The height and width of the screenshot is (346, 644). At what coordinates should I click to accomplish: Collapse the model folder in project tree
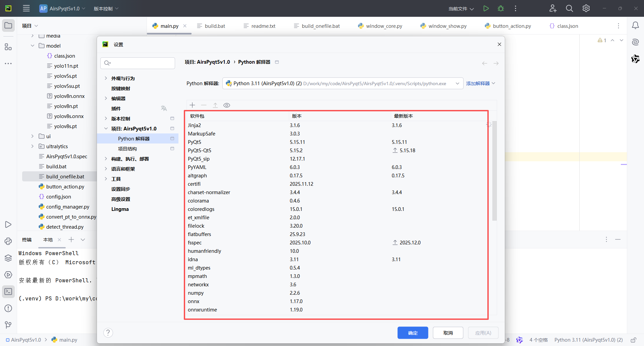[33, 46]
